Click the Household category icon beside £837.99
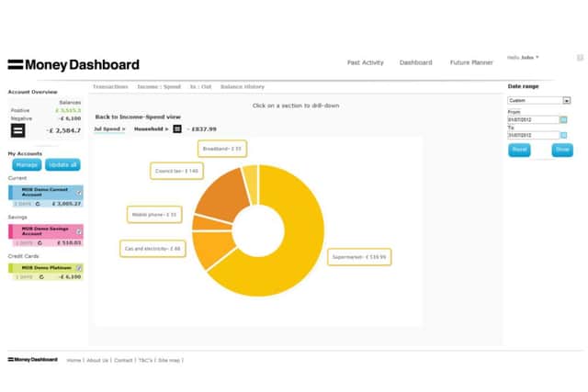Screen dimensions: 588x392 click(177, 129)
